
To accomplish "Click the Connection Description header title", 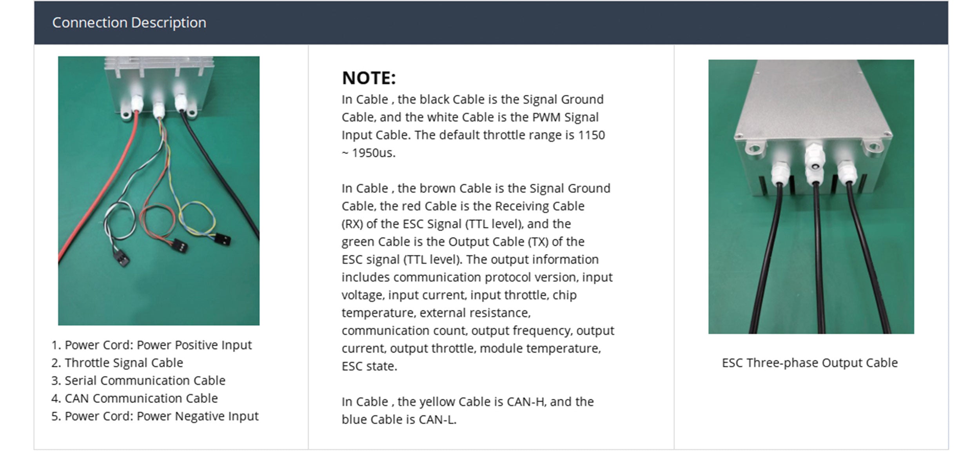I will coord(129,23).
